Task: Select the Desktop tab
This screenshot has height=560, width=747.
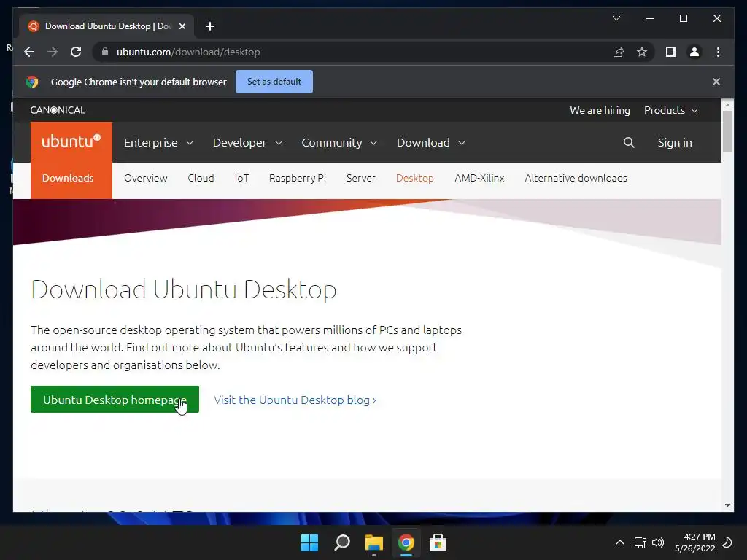Action: point(415,178)
